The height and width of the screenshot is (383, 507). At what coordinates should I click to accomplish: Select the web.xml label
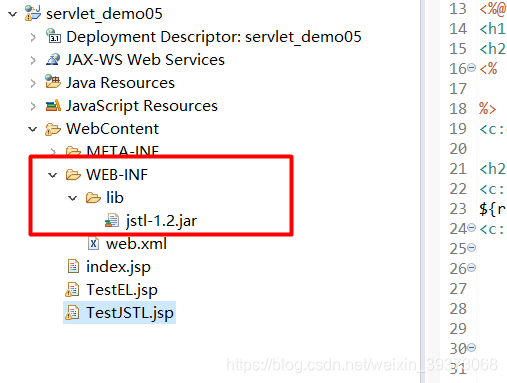point(136,244)
